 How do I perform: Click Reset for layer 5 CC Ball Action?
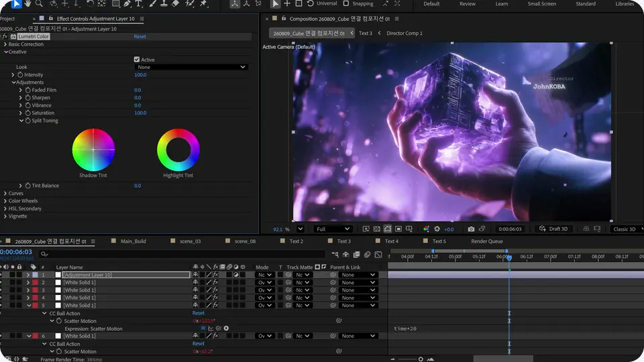pyautogui.click(x=199, y=313)
